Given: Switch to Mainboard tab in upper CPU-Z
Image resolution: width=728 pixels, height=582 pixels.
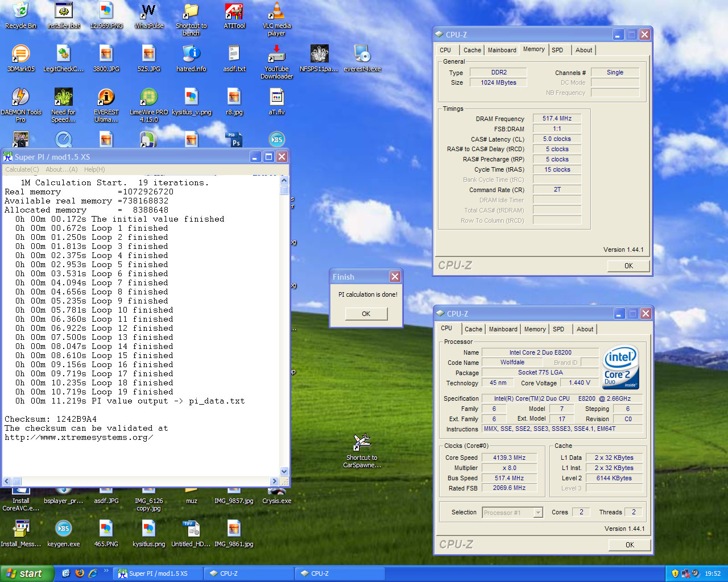Looking at the screenshot, I should click(502, 50).
